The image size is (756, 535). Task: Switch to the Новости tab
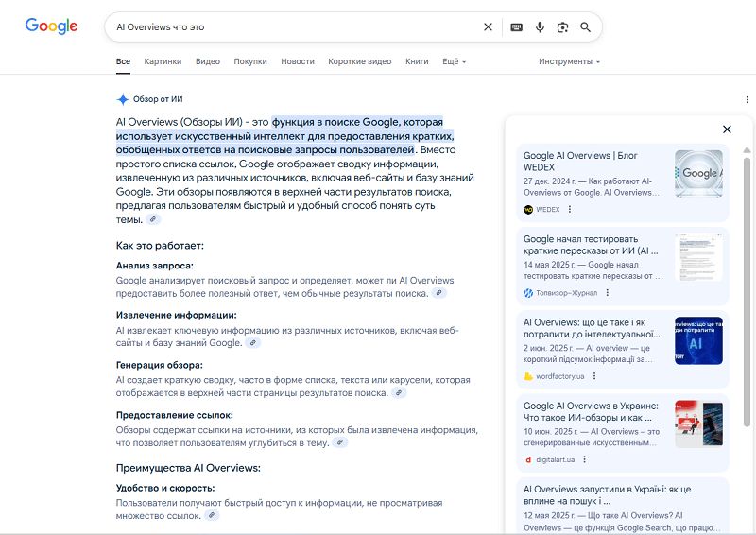[x=298, y=61]
